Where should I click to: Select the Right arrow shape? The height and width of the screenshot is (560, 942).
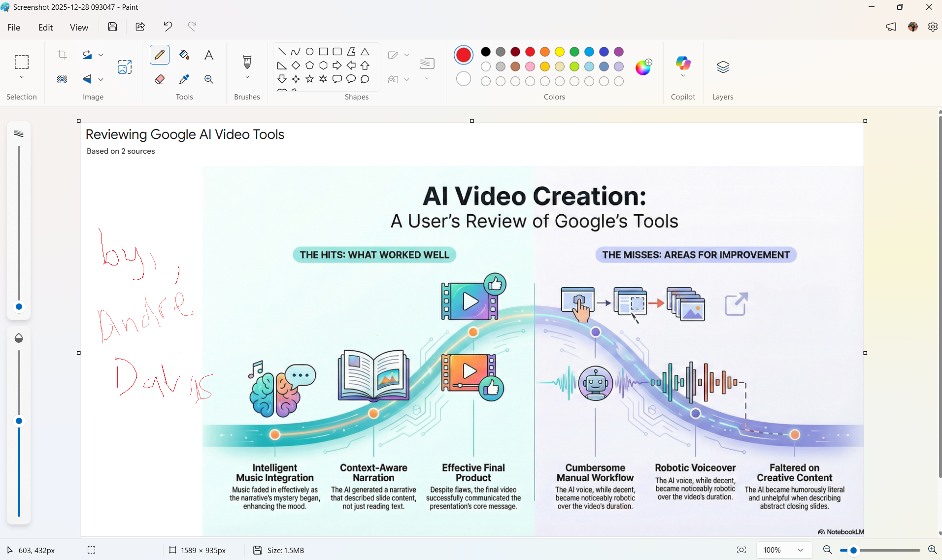(337, 66)
